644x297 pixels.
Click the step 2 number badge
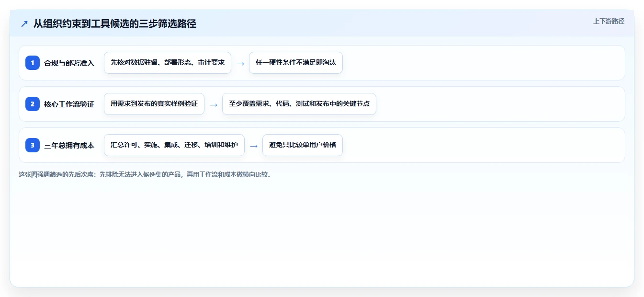(x=33, y=104)
